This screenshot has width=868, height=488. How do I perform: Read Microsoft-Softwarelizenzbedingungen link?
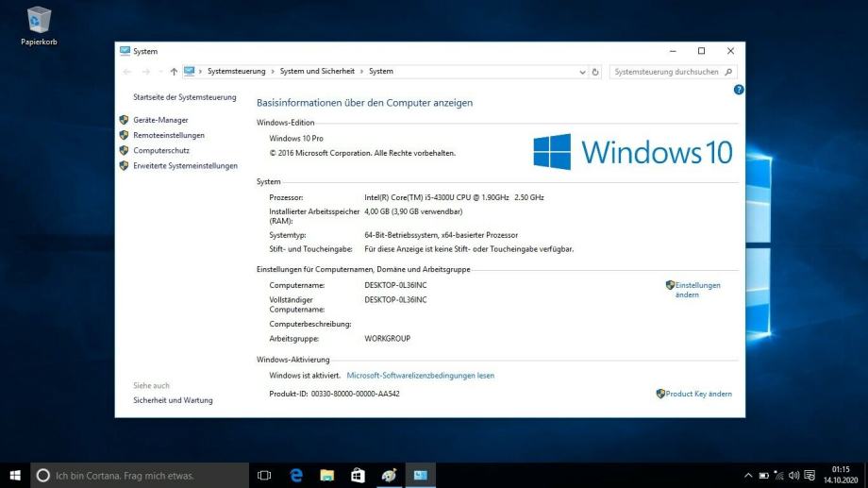pyautogui.click(x=420, y=376)
